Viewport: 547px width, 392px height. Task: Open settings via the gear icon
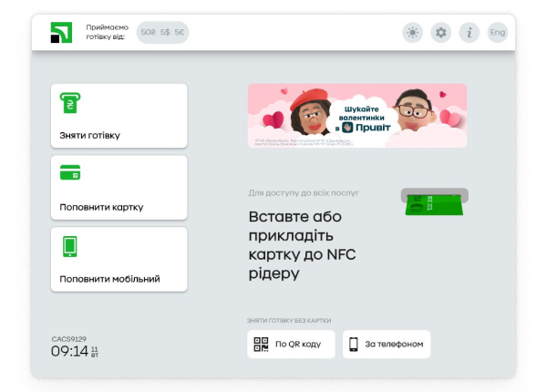pos(441,33)
